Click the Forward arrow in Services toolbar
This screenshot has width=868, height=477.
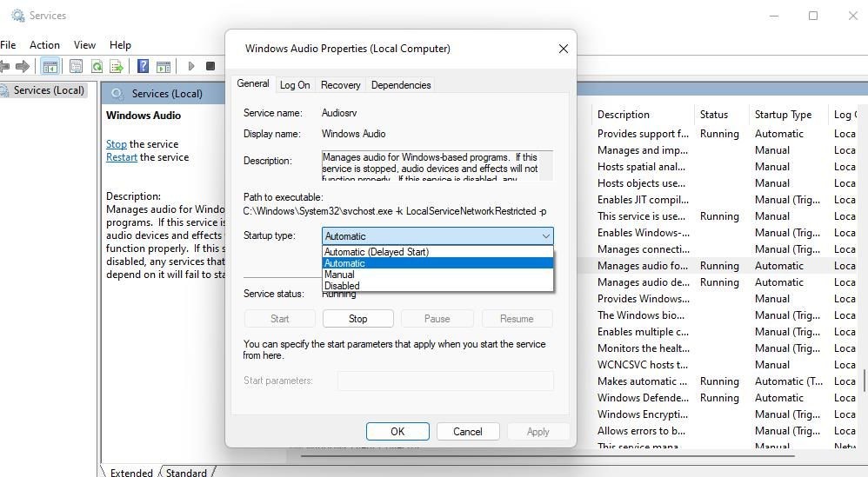23,66
